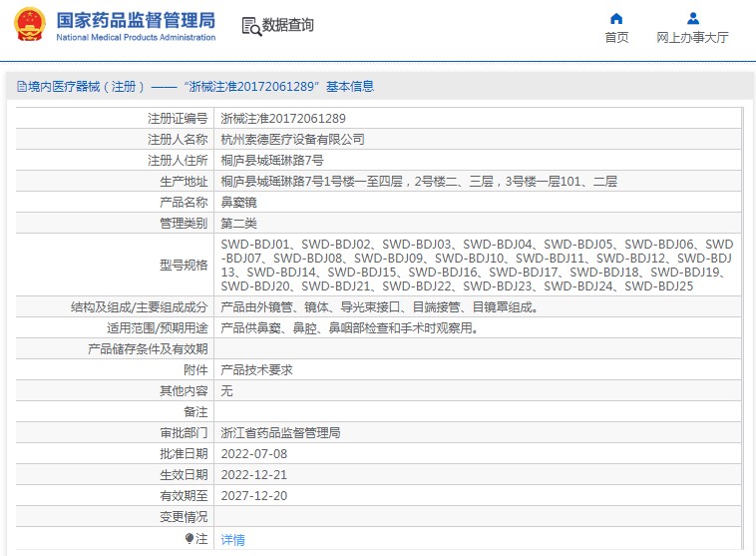756x556 pixels.
Task: Click the 产品储存条件及有效期 label
Action: [x=148, y=349]
